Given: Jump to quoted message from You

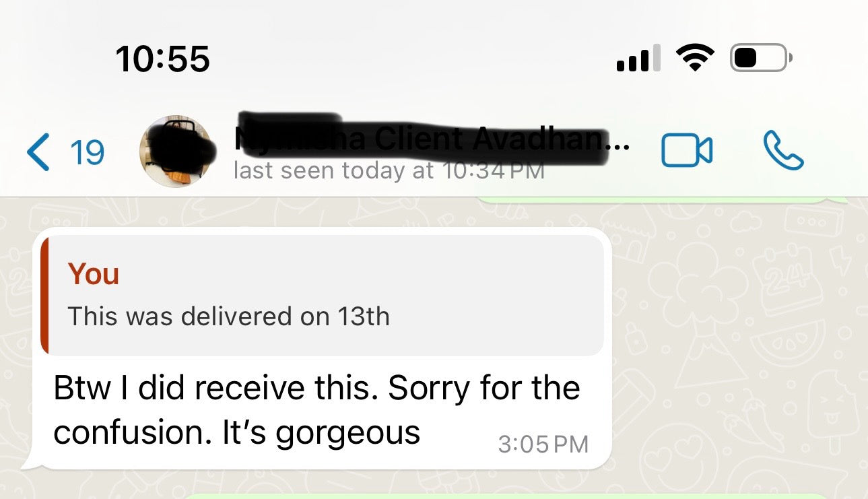Looking at the screenshot, I should pyautogui.click(x=323, y=295).
